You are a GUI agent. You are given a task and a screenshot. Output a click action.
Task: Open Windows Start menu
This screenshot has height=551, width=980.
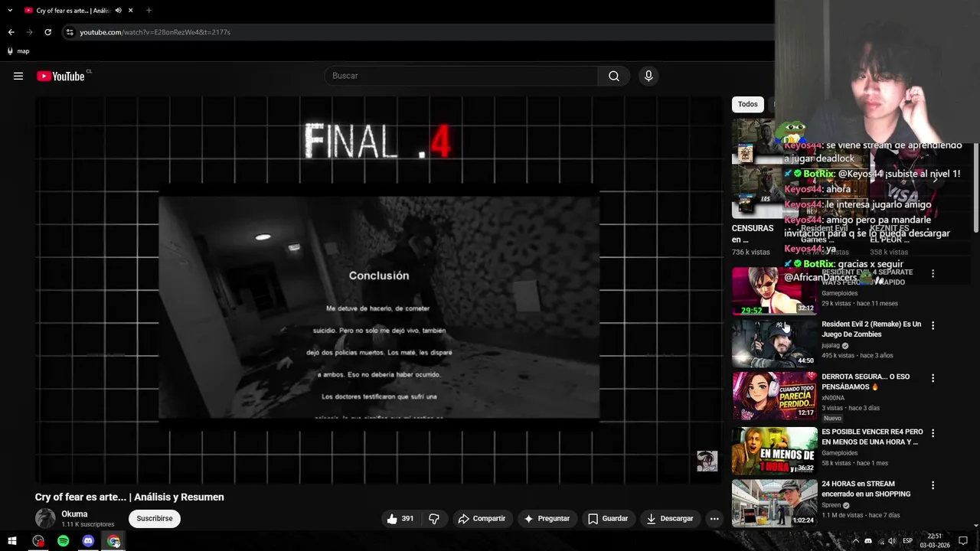[x=12, y=541]
